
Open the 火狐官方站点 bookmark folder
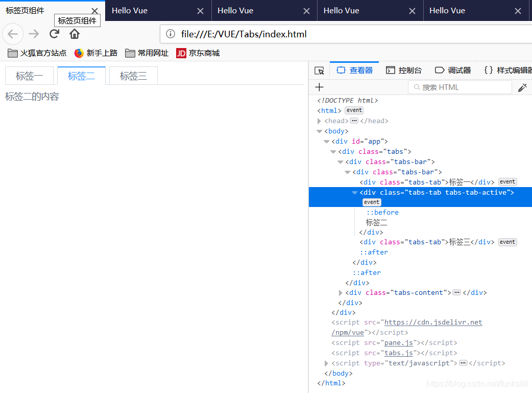pyautogui.click(x=37, y=53)
